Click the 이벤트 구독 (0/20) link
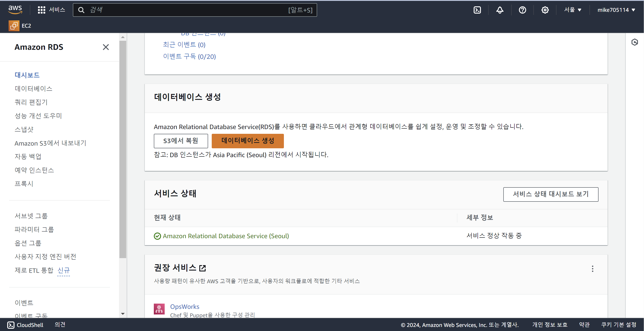The width and height of the screenshot is (644, 331). [x=189, y=57]
